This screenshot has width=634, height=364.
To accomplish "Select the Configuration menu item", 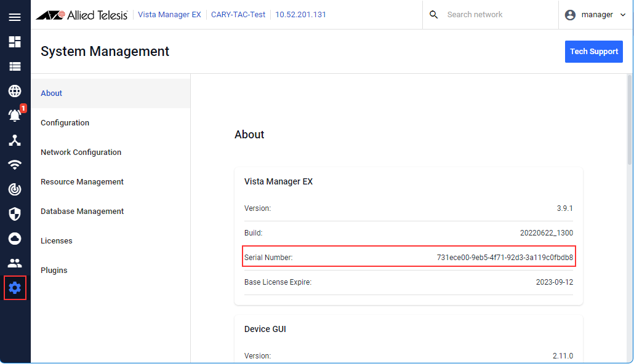I will (65, 123).
